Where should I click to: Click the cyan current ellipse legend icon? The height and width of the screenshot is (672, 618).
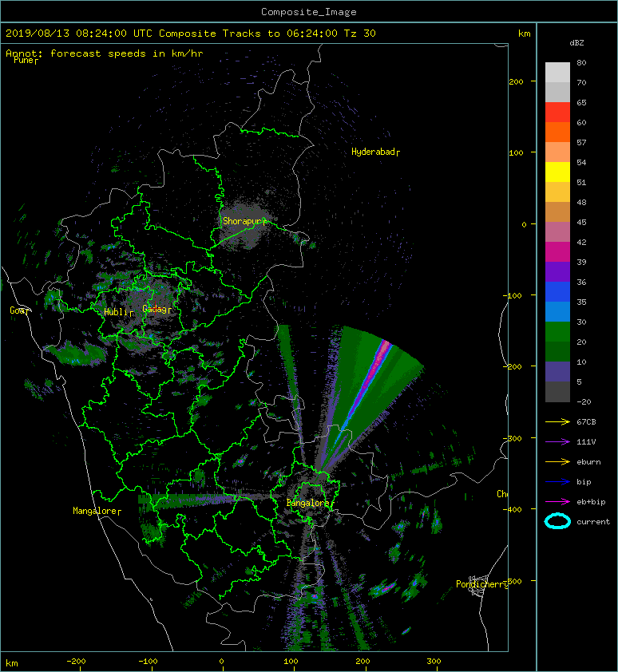(x=557, y=521)
